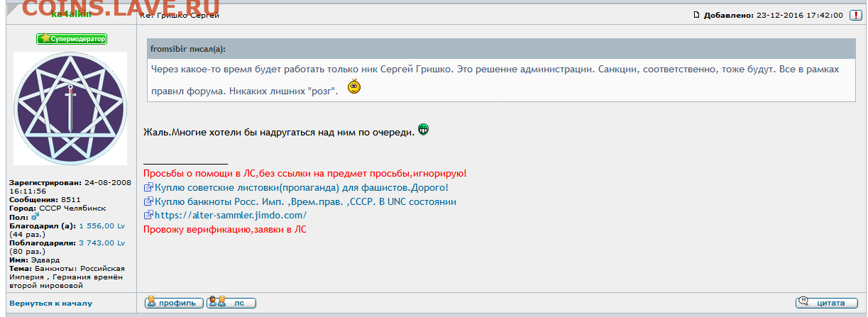Click the red exclamation report post icon
The width and height of the screenshot is (868, 317).
click(856, 15)
